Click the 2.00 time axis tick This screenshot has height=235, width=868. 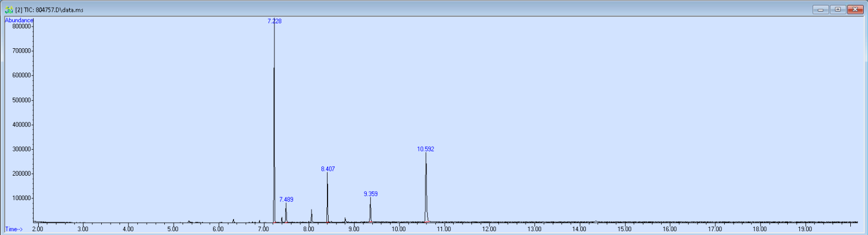[37, 229]
